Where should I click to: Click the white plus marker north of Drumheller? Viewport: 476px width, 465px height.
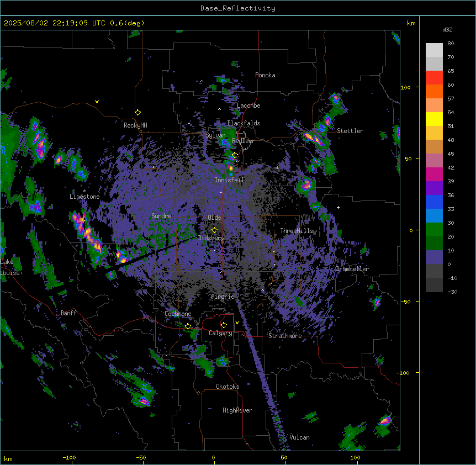pos(338,207)
